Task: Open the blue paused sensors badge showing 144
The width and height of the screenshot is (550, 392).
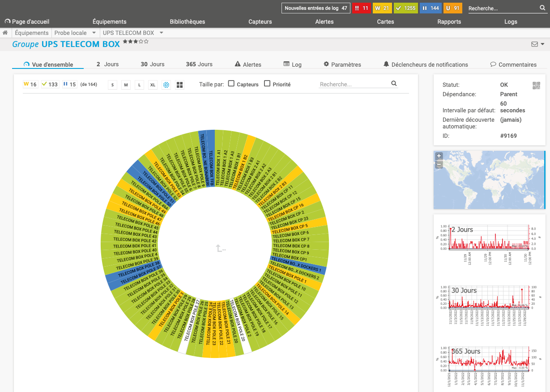Action: [430, 8]
